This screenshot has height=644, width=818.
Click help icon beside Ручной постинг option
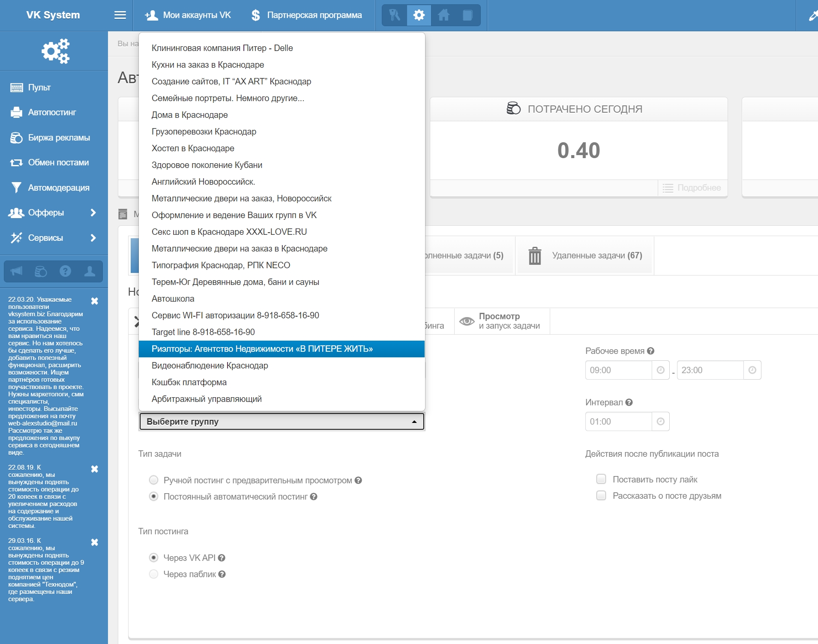coord(358,480)
